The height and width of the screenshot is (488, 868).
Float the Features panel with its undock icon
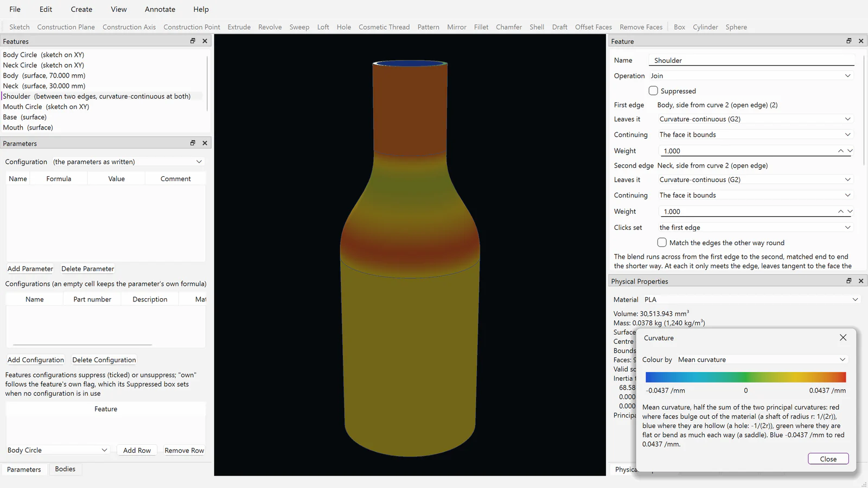[193, 41]
